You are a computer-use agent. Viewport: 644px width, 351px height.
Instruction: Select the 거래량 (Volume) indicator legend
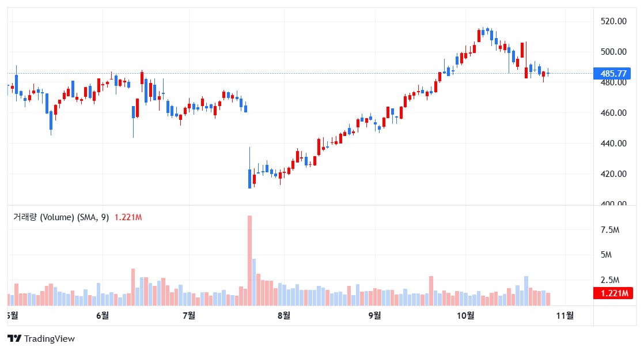[60, 217]
